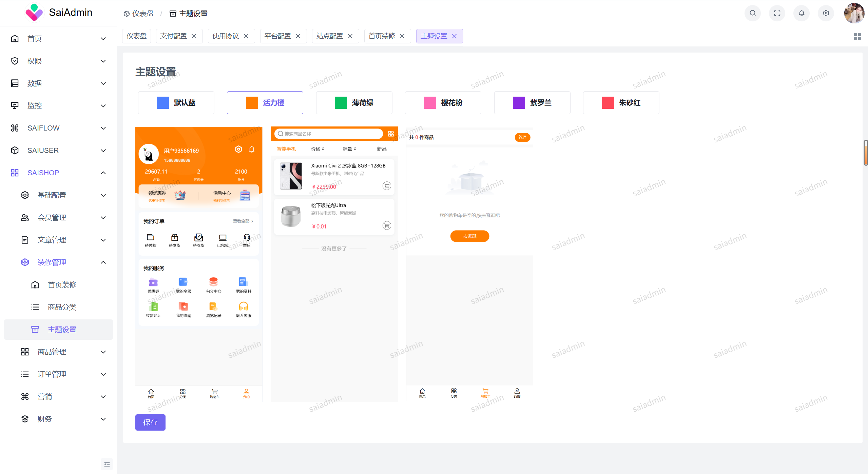Open 商品分类 in the sidebar

(x=62, y=307)
